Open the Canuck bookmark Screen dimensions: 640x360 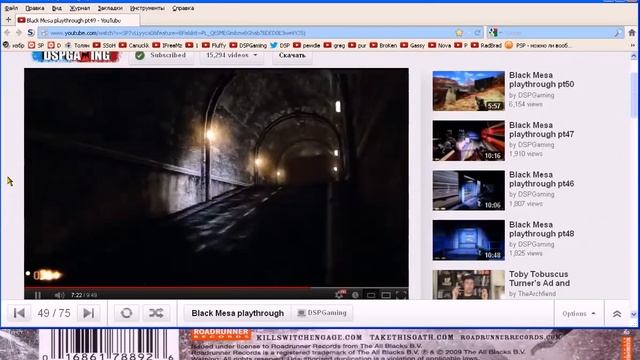(x=134, y=45)
